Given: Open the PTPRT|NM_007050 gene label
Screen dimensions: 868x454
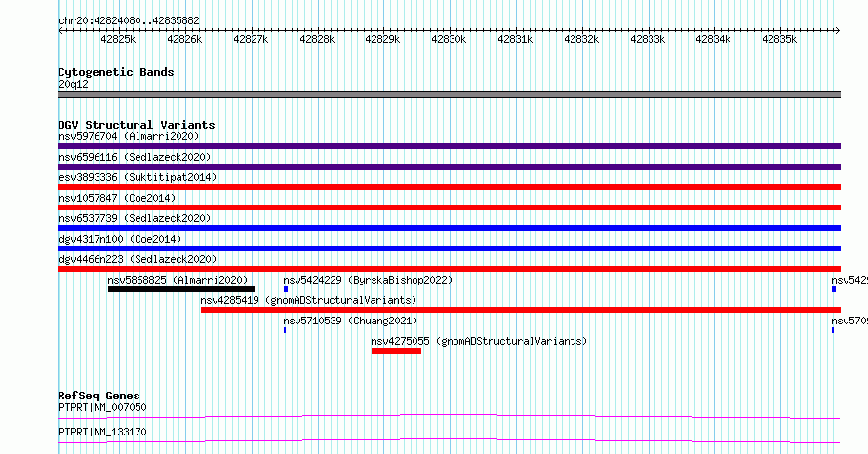Looking at the screenshot, I should point(102,407).
